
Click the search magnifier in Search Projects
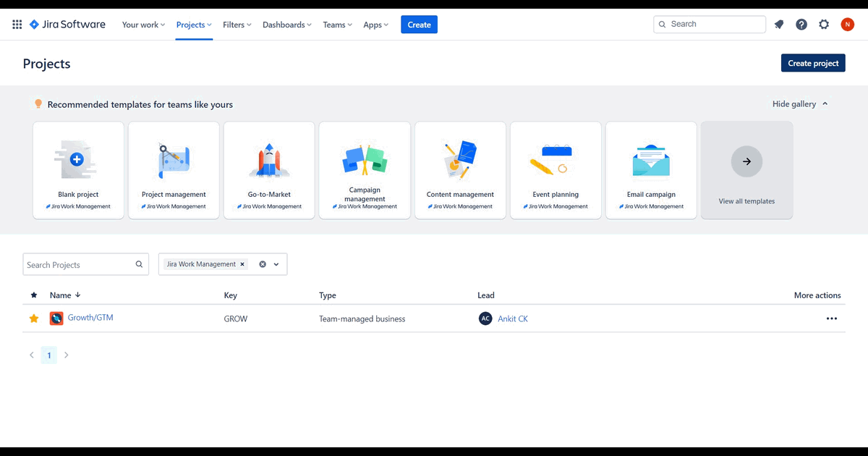tap(139, 265)
